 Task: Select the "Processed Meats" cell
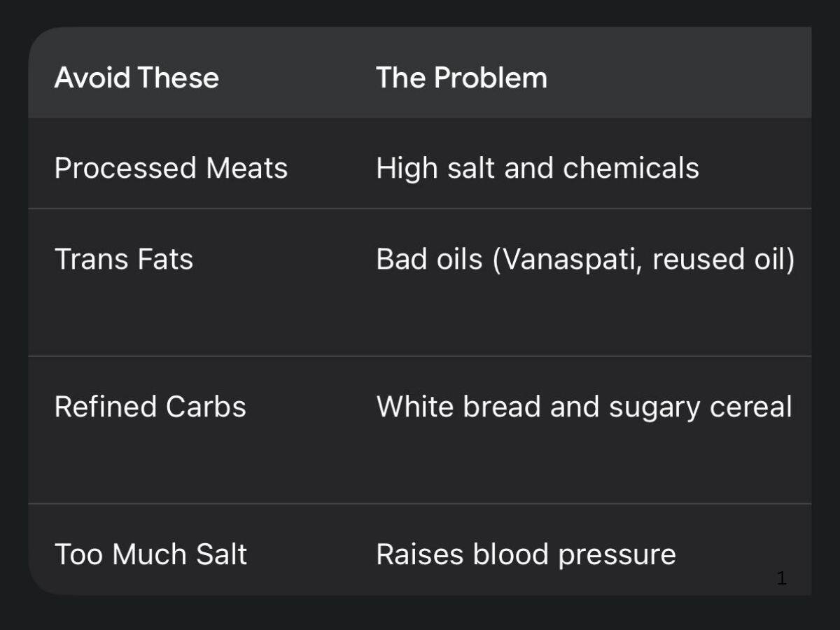pyautogui.click(x=171, y=169)
